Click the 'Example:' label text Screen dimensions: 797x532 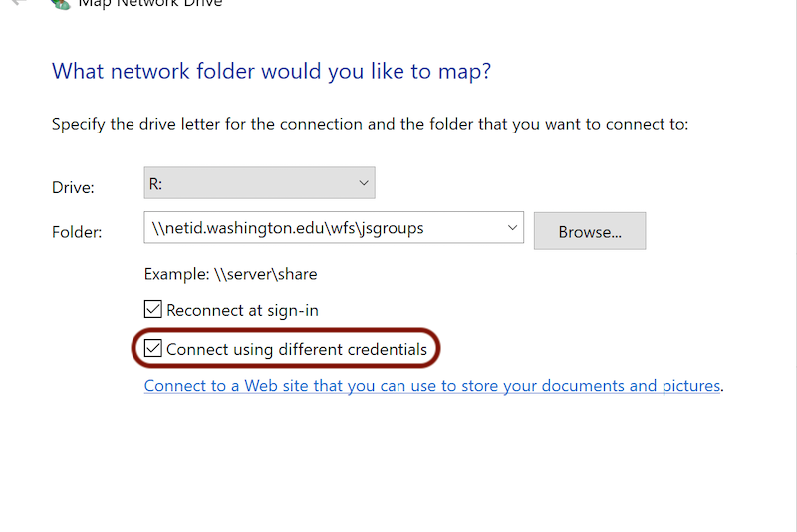tap(177, 274)
